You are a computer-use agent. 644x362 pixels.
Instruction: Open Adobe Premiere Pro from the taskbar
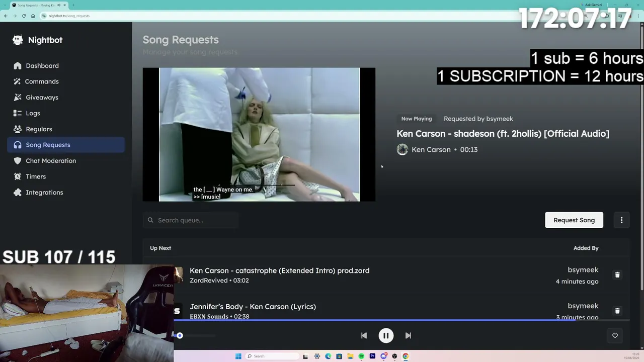pyautogui.click(x=372, y=356)
